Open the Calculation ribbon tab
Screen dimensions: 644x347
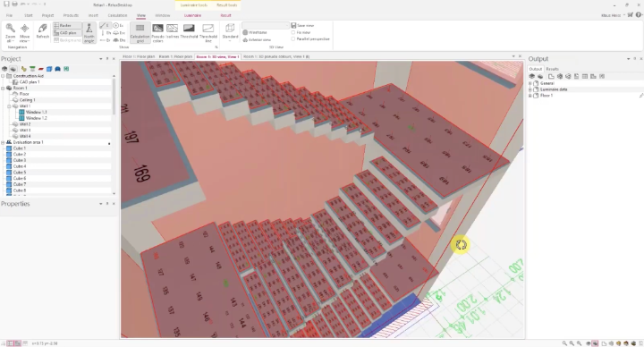[x=117, y=15]
